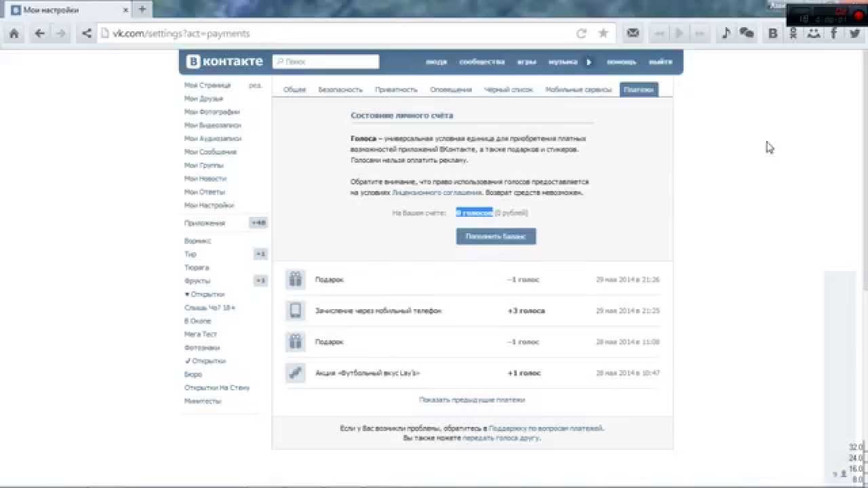This screenshot has width=868, height=488.
Task: Open 'Приложения' in the left menu
Action: pyautogui.click(x=205, y=223)
